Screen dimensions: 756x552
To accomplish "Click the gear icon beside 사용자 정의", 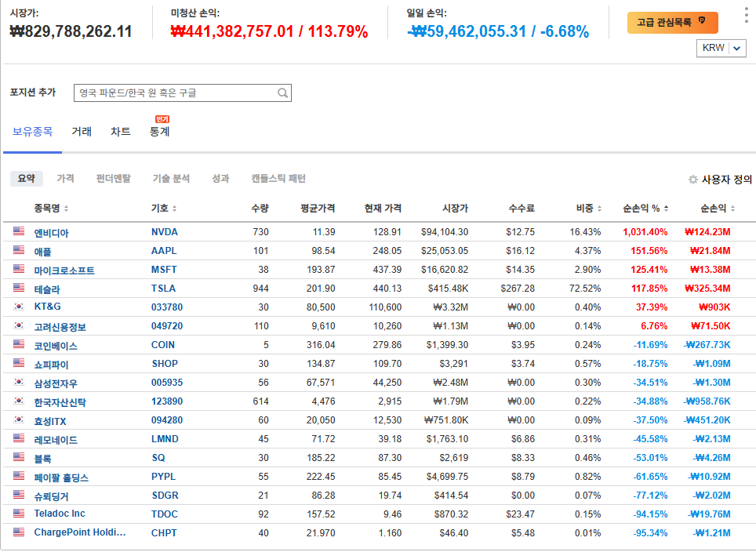I will pyautogui.click(x=692, y=180).
